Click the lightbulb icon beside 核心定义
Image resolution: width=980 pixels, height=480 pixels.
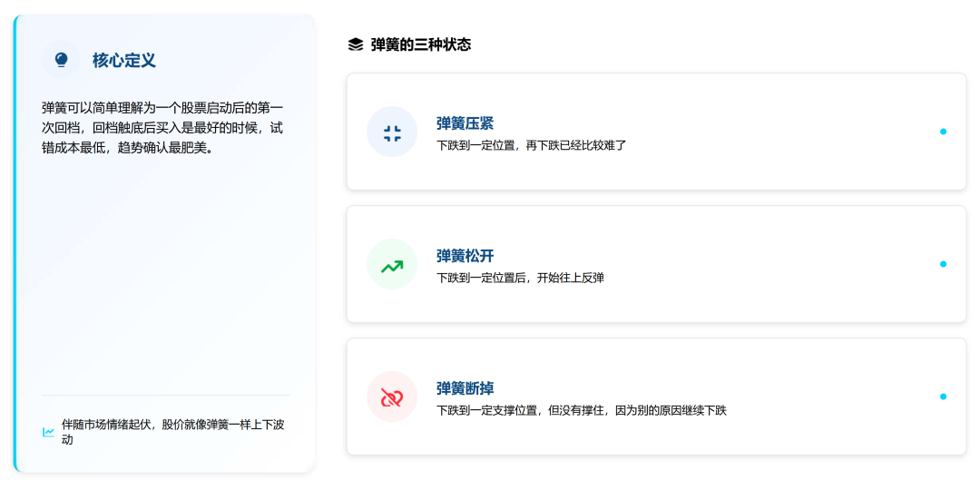pos(61,60)
